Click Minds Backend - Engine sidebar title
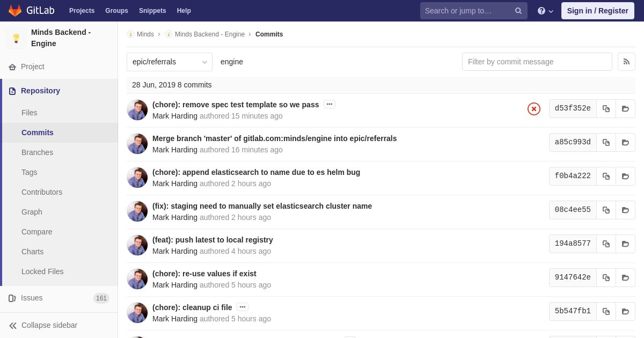This screenshot has width=644, height=338. 61,38
